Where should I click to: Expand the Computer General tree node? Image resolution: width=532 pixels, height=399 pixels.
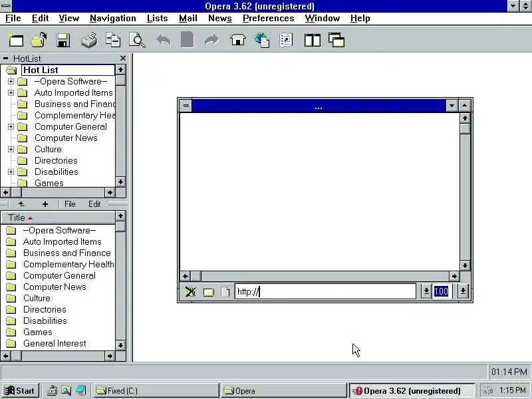pyautogui.click(x=11, y=126)
